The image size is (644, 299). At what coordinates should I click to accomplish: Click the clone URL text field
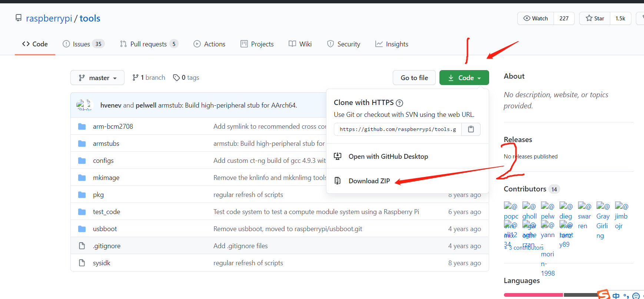[398, 129]
